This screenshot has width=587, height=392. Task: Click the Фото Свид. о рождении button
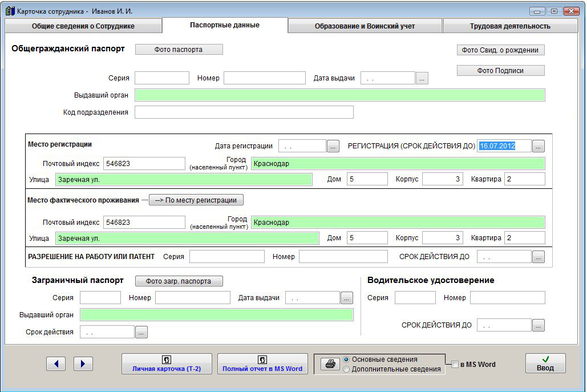pyautogui.click(x=500, y=50)
